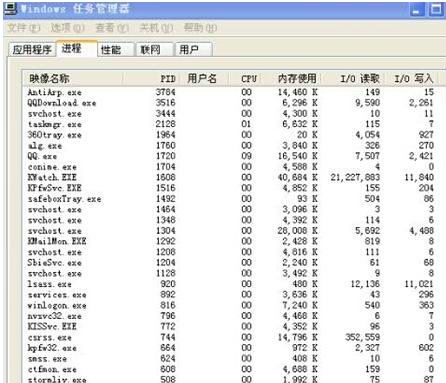Click PID 1304 svchost.exe row

[231, 231]
